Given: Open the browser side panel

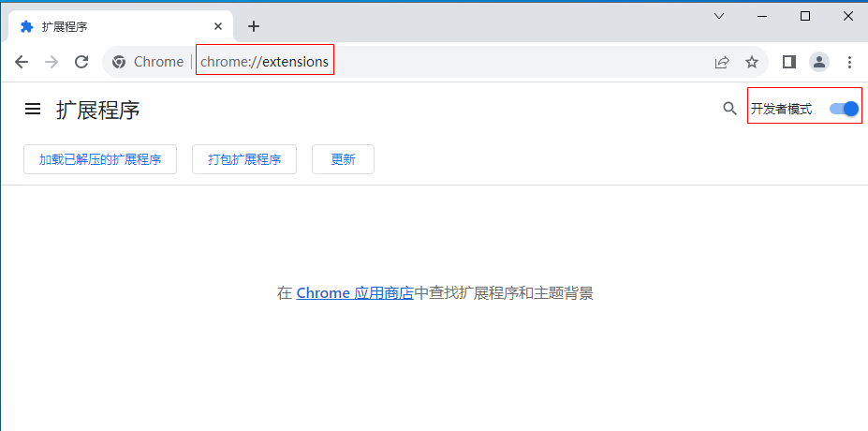Looking at the screenshot, I should pos(788,62).
